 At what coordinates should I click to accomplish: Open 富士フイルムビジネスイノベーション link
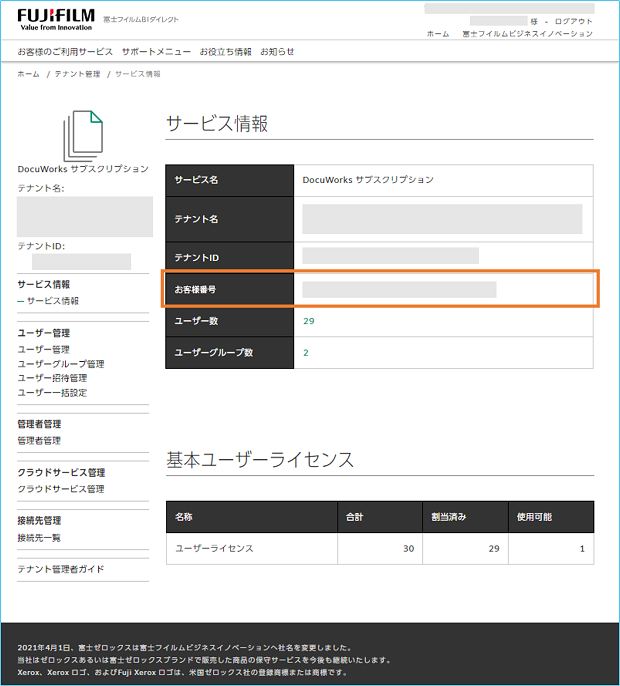527,34
